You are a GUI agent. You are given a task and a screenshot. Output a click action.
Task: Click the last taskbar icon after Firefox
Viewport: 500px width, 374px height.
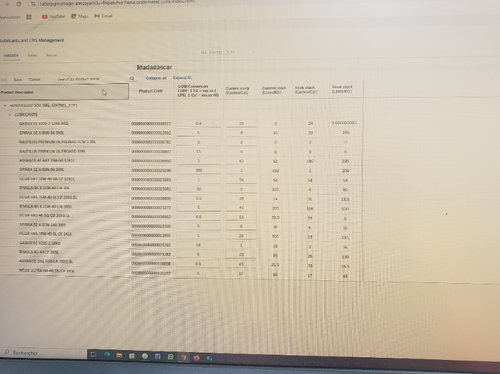tap(209, 358)
